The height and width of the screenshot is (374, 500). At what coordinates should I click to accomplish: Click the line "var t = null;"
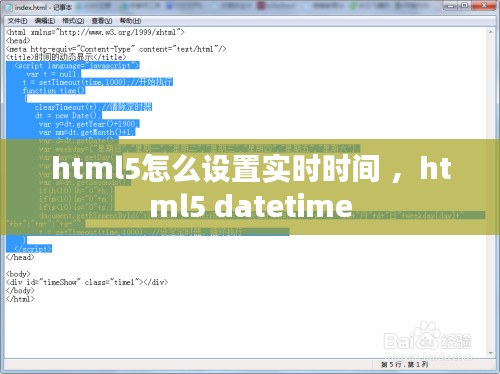[53, 74]
